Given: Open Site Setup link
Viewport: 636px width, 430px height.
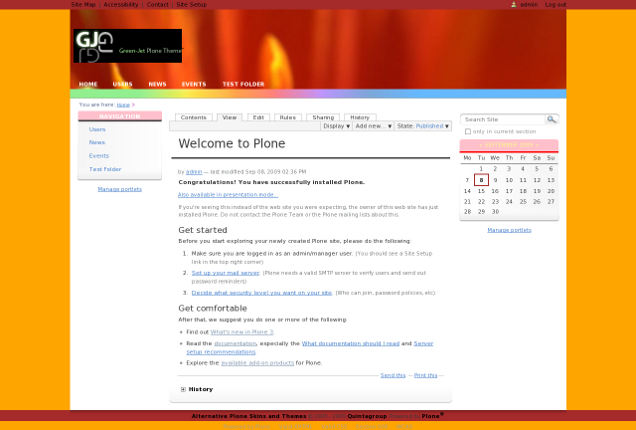Looking at the screenshot, I should click(x=191, y=4).
